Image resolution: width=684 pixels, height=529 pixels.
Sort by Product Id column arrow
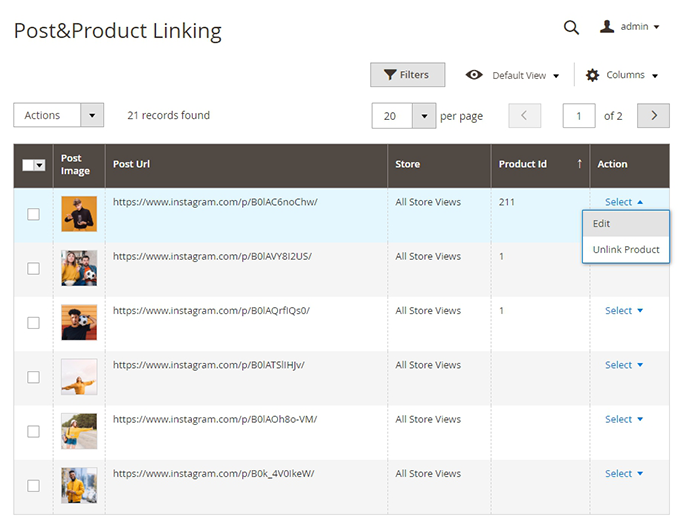(579, 164)
